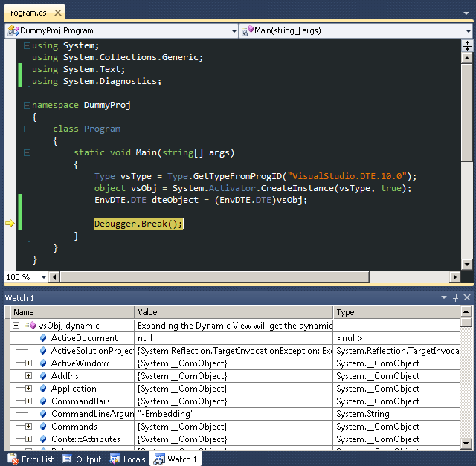Select the ActiveDocument null value cell
The image size is (476, 466).
(234, 338)
